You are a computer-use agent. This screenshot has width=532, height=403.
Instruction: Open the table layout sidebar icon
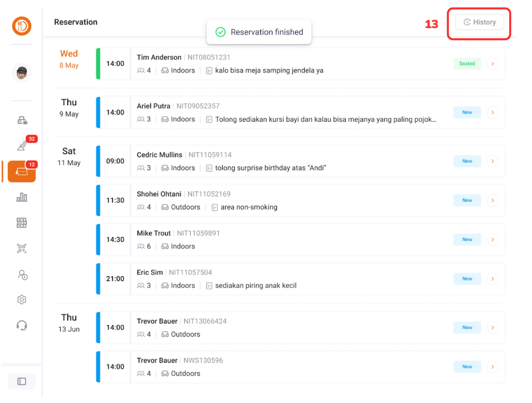22,223
